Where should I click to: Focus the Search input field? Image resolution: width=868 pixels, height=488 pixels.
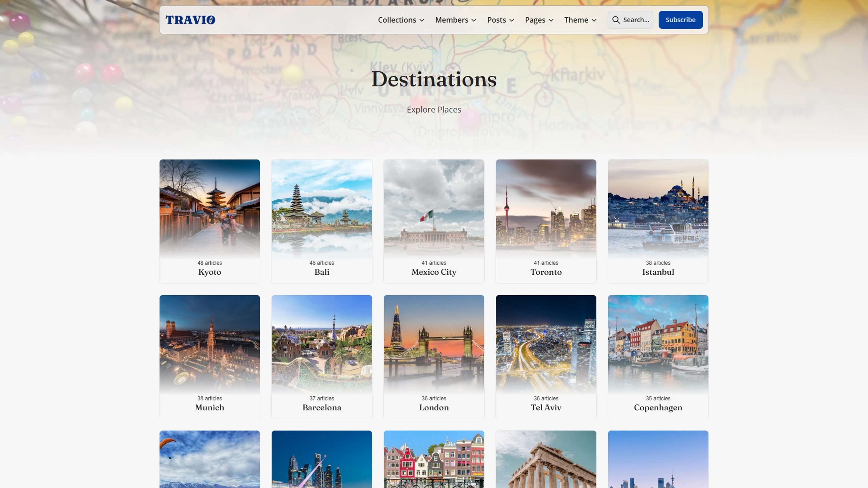631,20
